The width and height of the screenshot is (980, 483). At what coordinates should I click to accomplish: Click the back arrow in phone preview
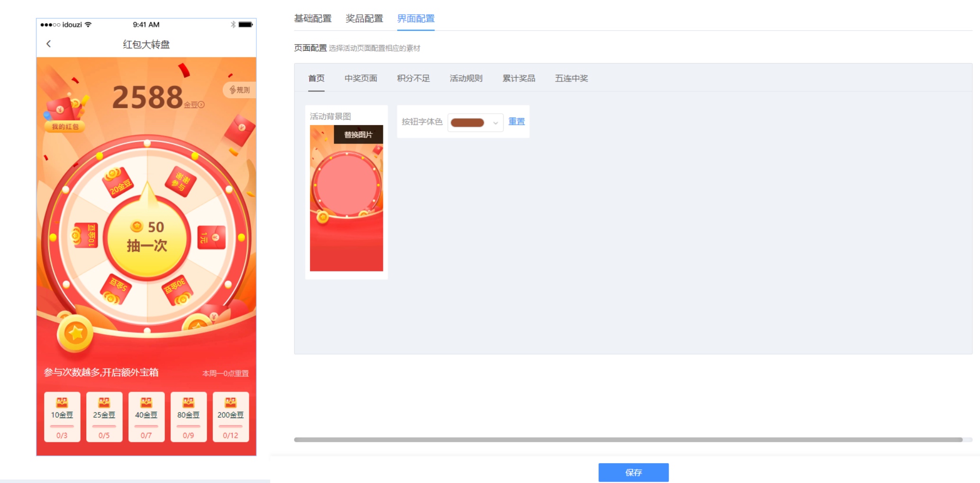pyautogui.click(x=48, y=44)
